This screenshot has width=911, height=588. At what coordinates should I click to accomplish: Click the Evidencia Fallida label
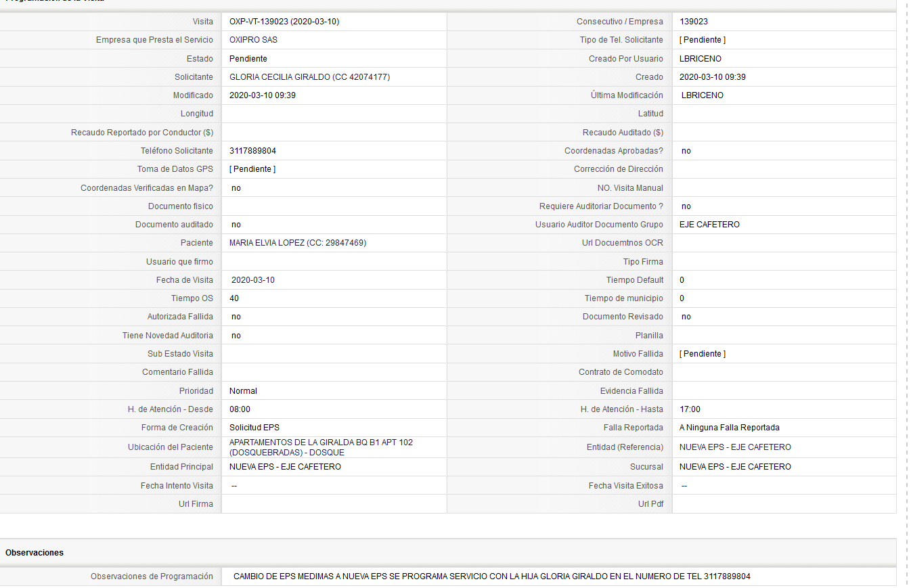pos(631,391)
